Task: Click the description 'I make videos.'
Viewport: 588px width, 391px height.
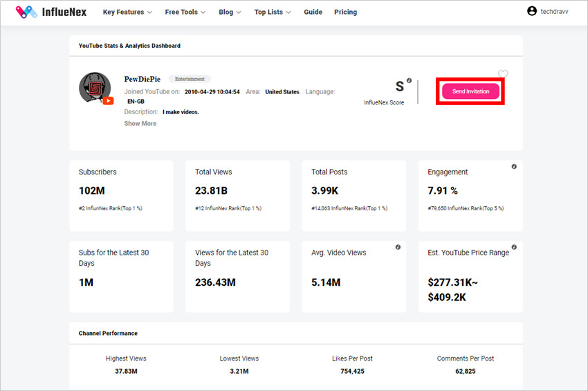Action: point(181,112)
